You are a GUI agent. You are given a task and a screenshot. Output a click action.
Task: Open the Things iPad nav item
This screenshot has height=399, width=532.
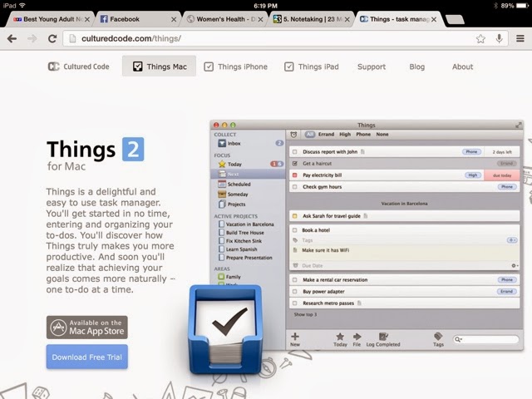[x=312, y=66]
